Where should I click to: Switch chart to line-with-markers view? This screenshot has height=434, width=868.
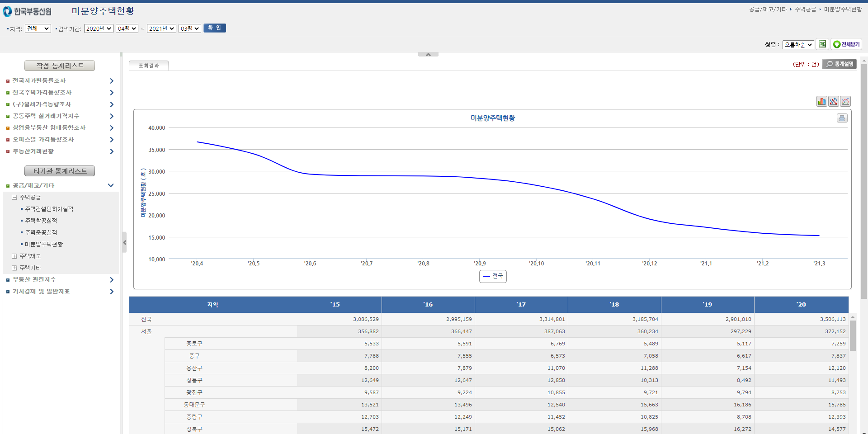[x=833, y=101]
